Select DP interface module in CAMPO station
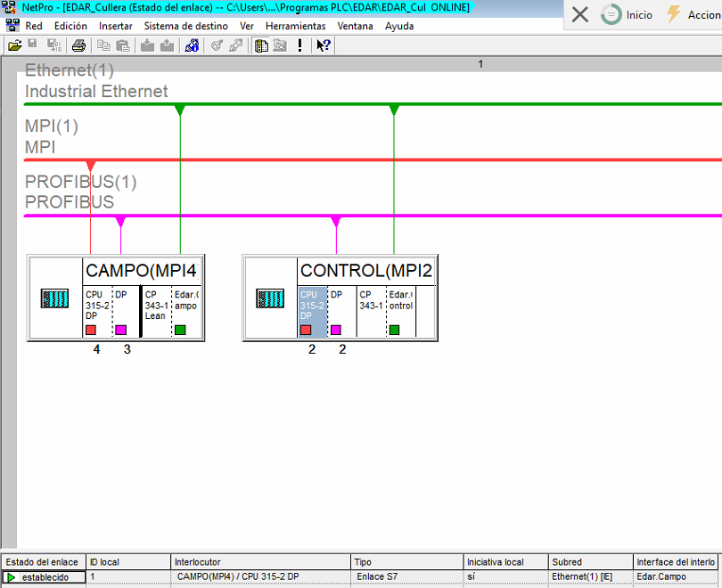This screenshot has height=588, width=722. click(126, 312)
